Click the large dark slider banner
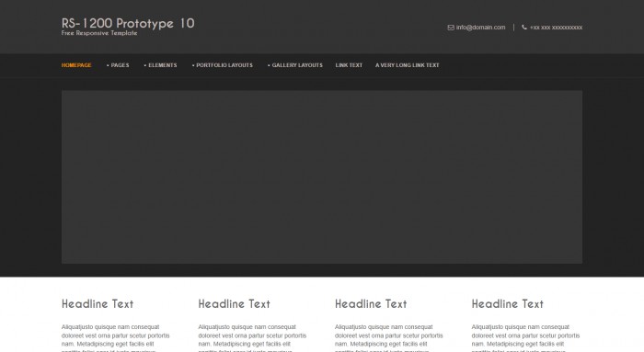Image resolution: width=644 pixels, height=352 pixels. pos(322,176)
